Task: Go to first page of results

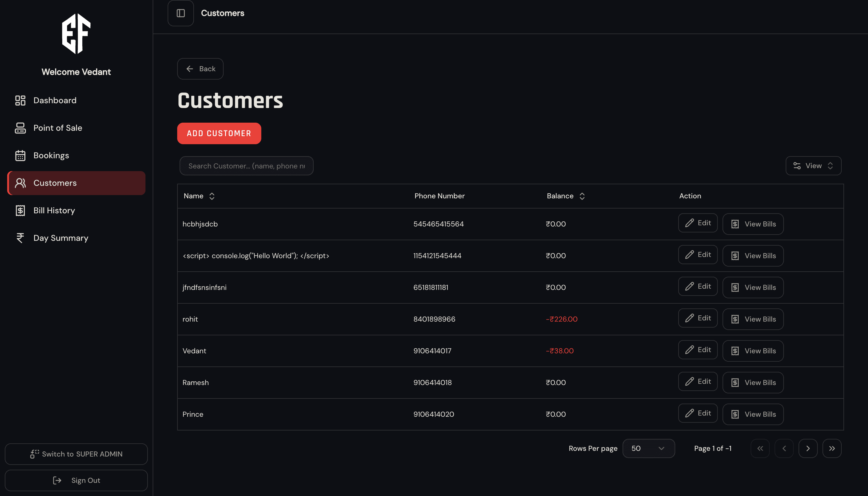Action: tap(760, 448)
